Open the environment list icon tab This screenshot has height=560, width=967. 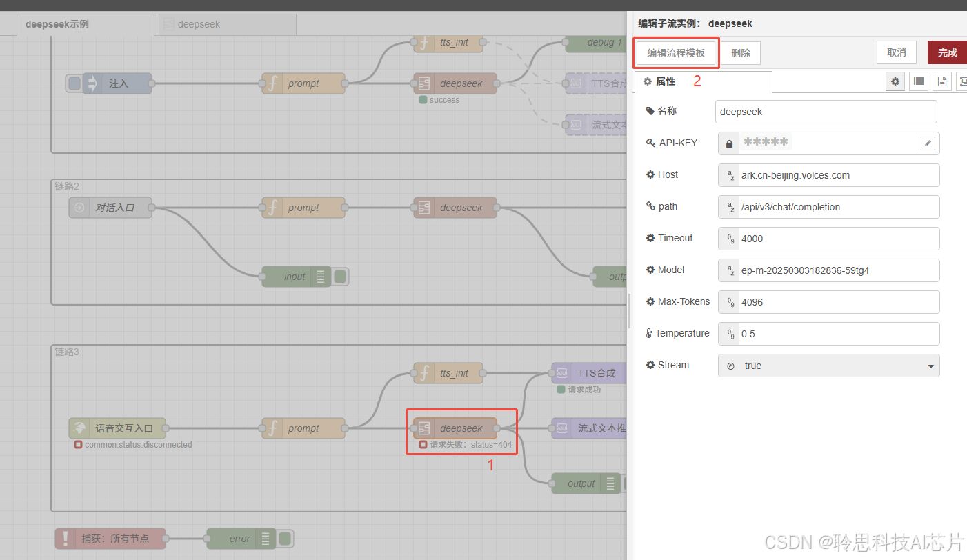click(919, 81)
